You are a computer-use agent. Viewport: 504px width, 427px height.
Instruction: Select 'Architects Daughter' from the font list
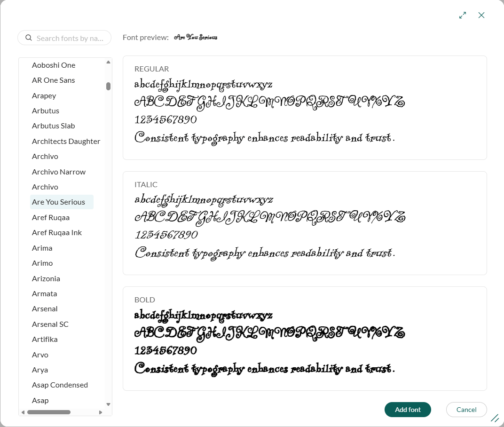(66, 141)
